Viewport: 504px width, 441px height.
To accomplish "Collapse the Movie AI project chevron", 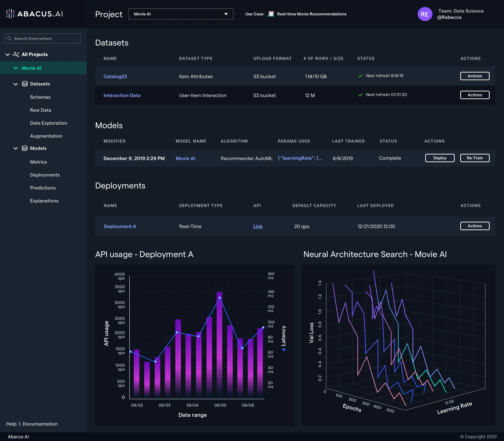I will (x=16, y=68).
